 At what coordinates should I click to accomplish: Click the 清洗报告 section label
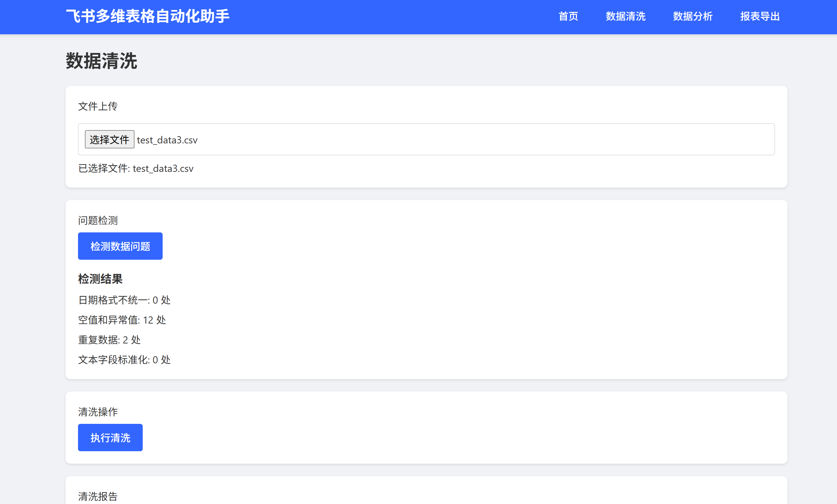pos(98,496)
